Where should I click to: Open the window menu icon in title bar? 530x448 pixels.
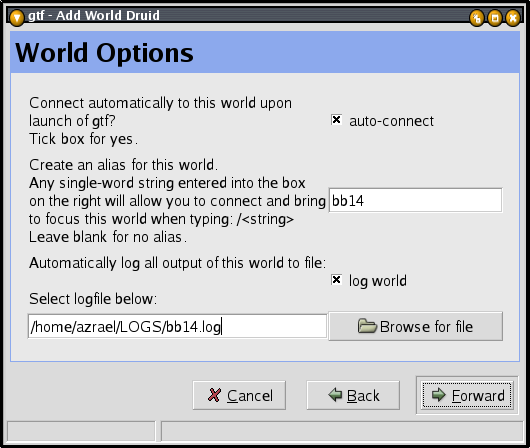tap(17, 17)
